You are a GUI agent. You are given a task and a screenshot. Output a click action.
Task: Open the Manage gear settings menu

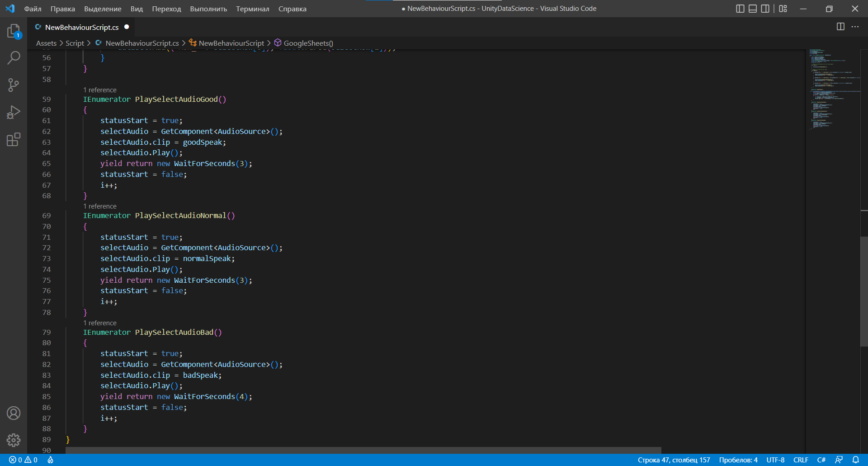point(14,440)
